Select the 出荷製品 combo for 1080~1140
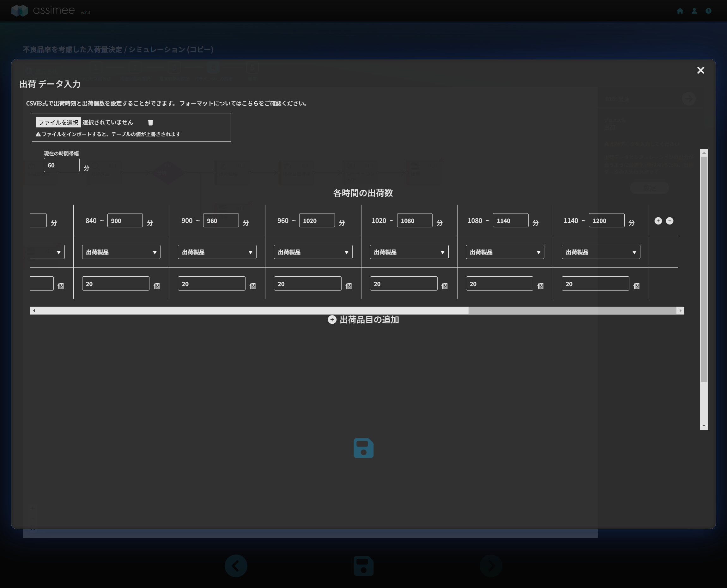The height and width of the screenshot is (588, 727). pyautogui.click(x=505, y=252)
